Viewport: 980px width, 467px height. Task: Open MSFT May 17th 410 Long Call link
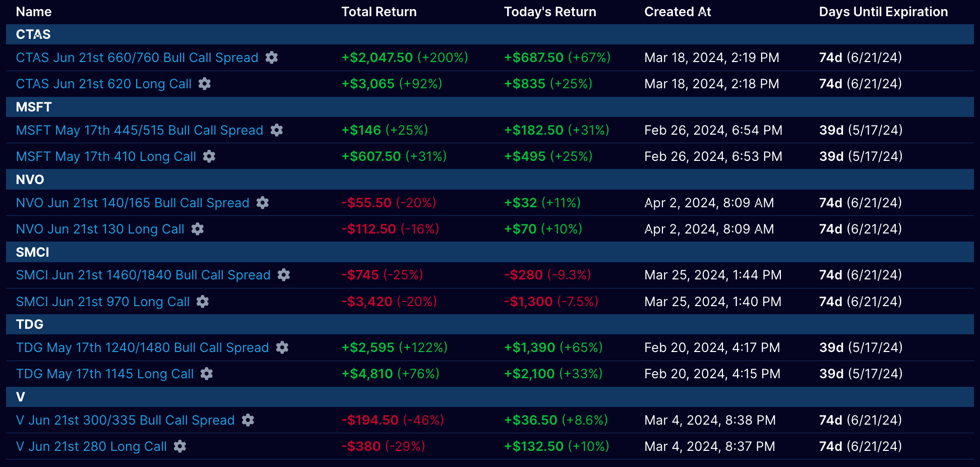(106, 156)
